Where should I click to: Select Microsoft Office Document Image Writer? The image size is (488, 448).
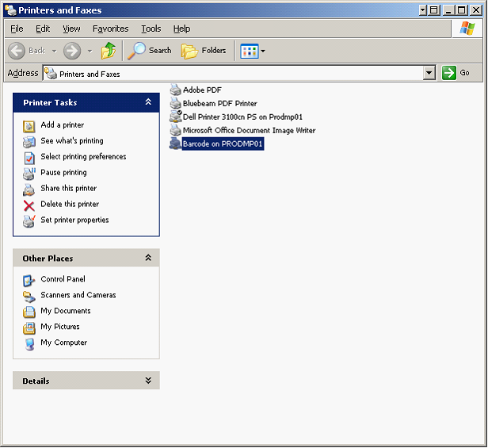click(x=249, y=130)
